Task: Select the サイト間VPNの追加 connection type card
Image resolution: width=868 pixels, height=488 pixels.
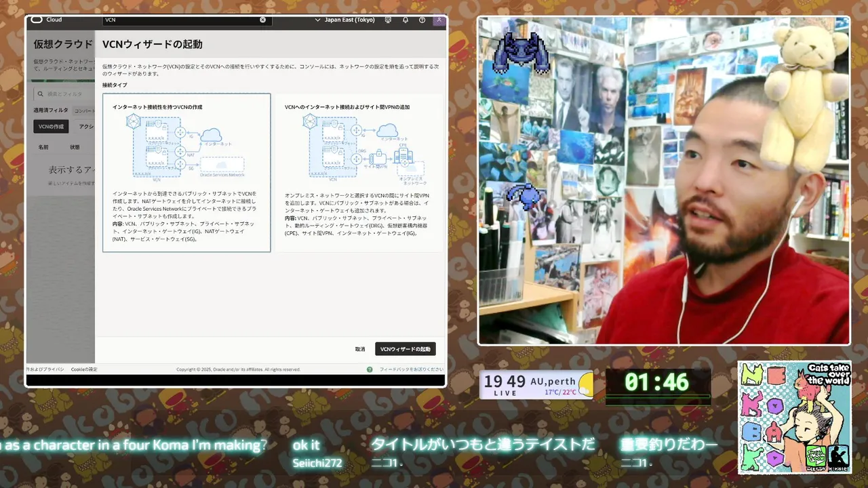Action: pyautogui.click(x=358, y=173)
